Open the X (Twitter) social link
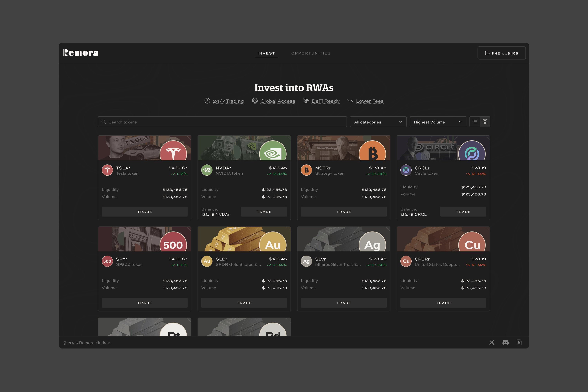 tap(492, 342)
